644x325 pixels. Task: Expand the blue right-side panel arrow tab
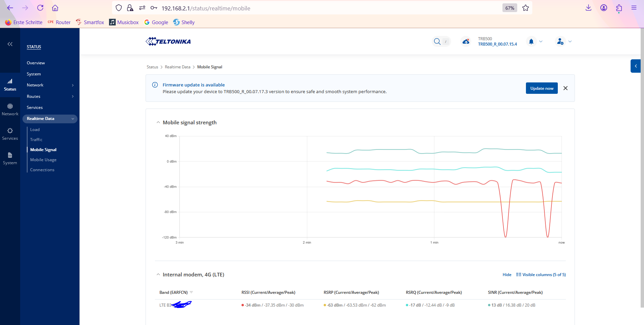click(636, 66)
